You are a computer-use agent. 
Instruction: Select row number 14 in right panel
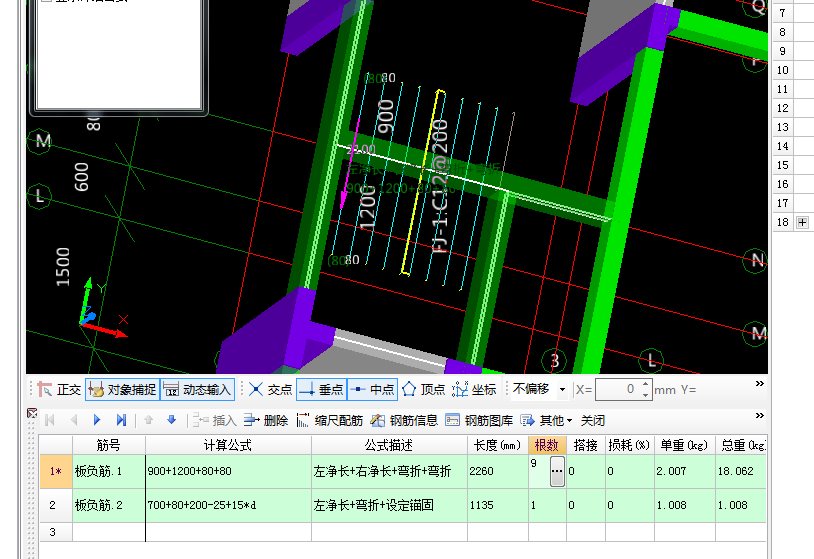click(x=782, y=146)
